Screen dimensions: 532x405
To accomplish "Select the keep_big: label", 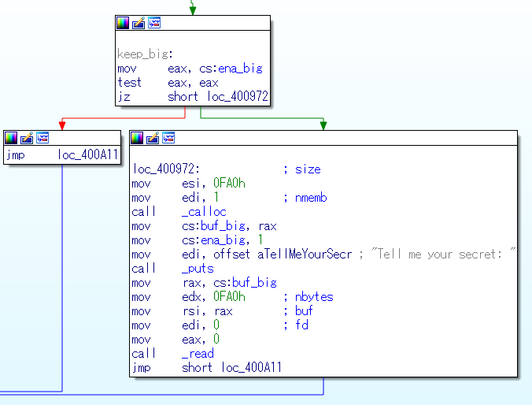I will point(146,54).
